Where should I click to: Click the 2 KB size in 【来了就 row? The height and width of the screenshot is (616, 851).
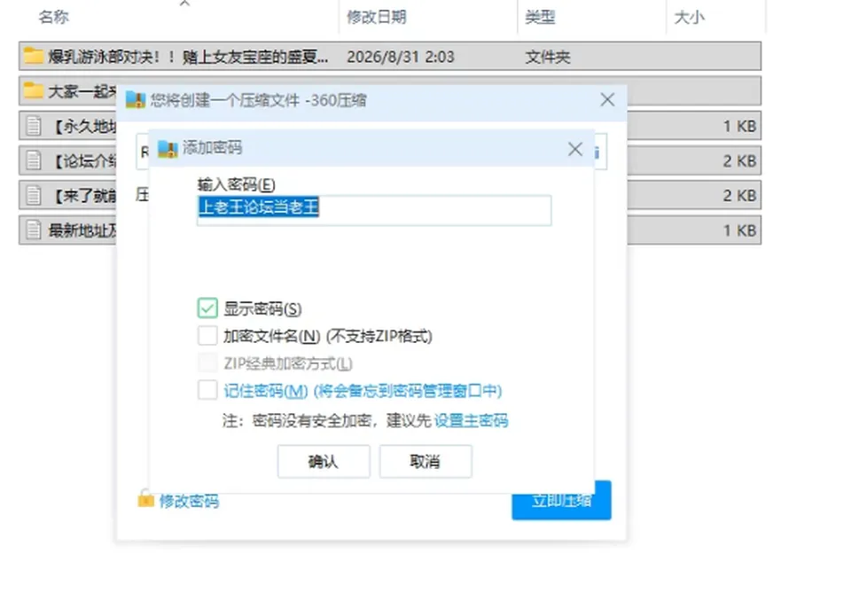tap(739, 195)
